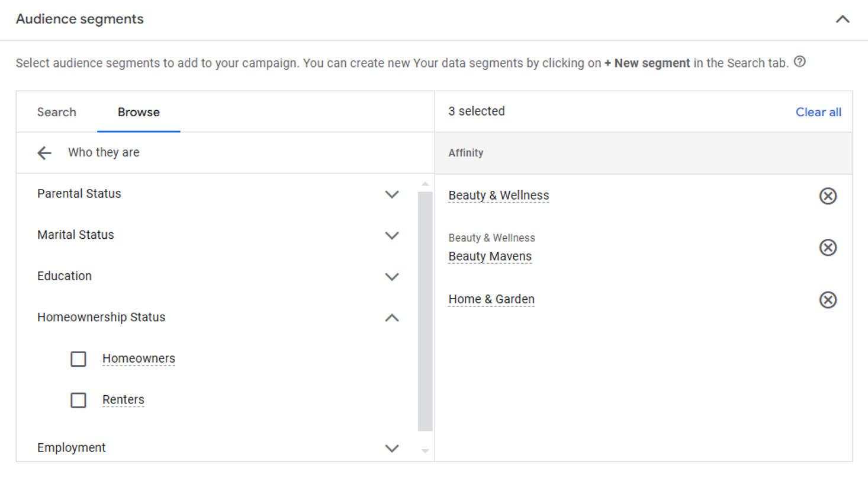Remove the Home & Garden segment
The width and height of the screenshot is (868, 477).
(x=827, y=300)
